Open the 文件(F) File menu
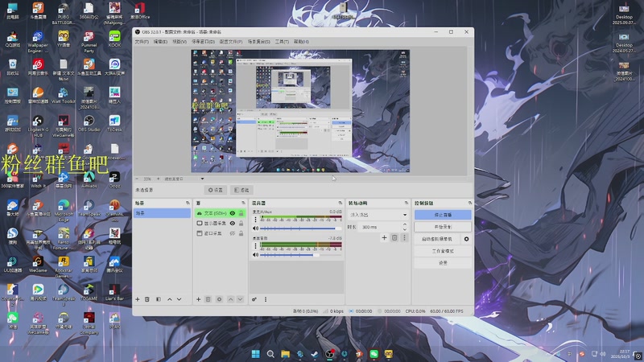Image resolution: width=644 pixels, height=362 pixels. [142, 42]
